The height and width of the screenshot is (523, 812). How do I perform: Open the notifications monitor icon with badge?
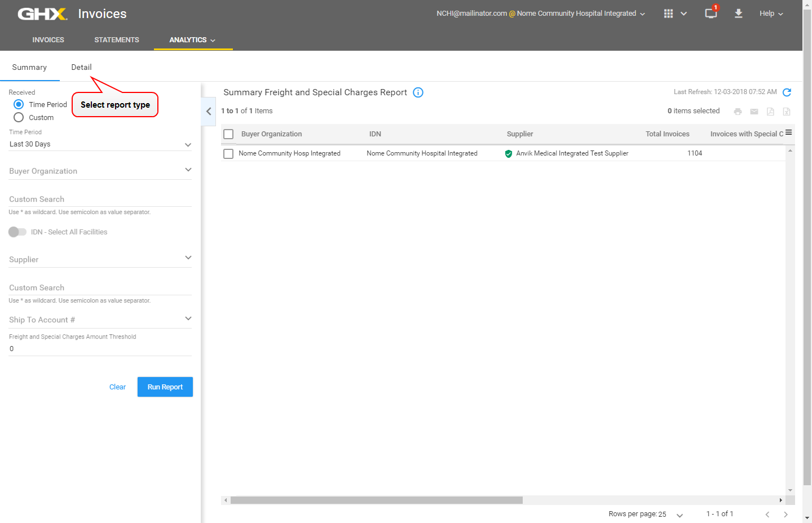(711, 14)
